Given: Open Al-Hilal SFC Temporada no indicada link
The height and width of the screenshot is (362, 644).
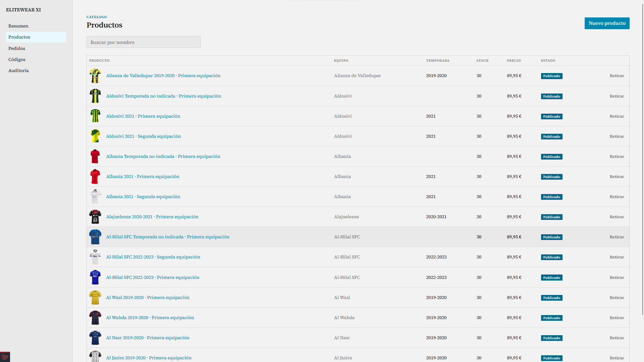Looking at the screenshot, I should pyautogui.click(x=168, y=237).
